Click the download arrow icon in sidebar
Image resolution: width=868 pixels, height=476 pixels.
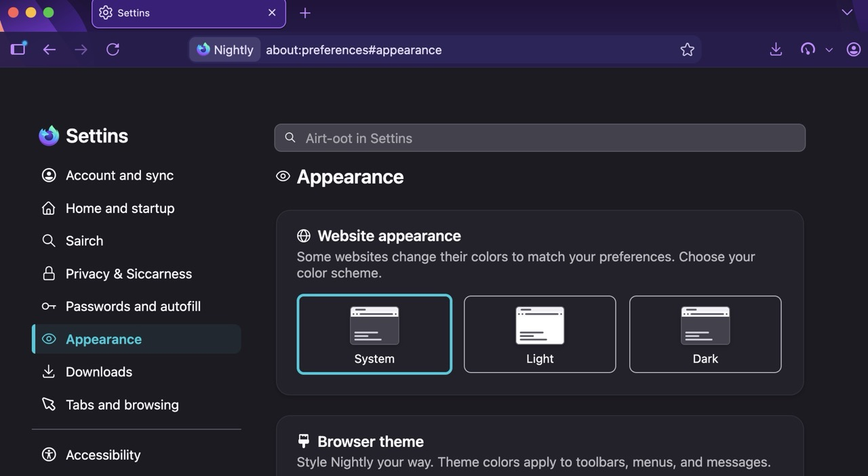tap(49, 372)
